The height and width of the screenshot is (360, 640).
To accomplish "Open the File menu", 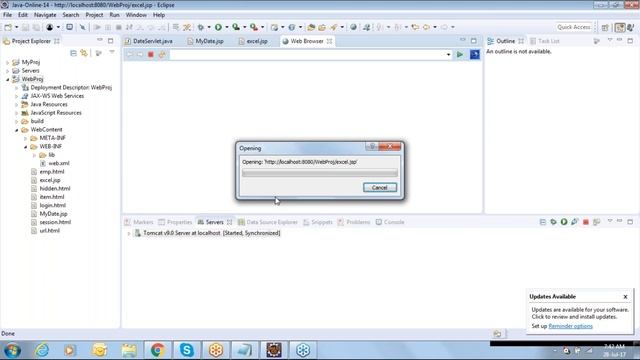I will pos(7,15).
